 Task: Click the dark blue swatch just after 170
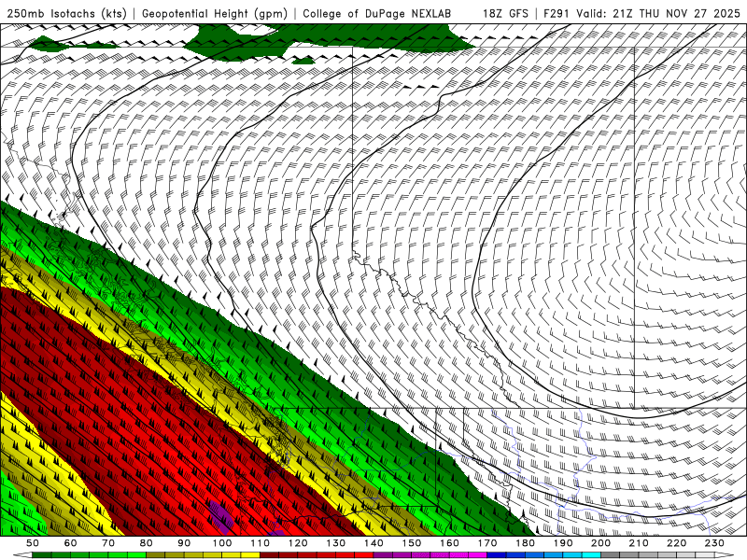(497, 554)
